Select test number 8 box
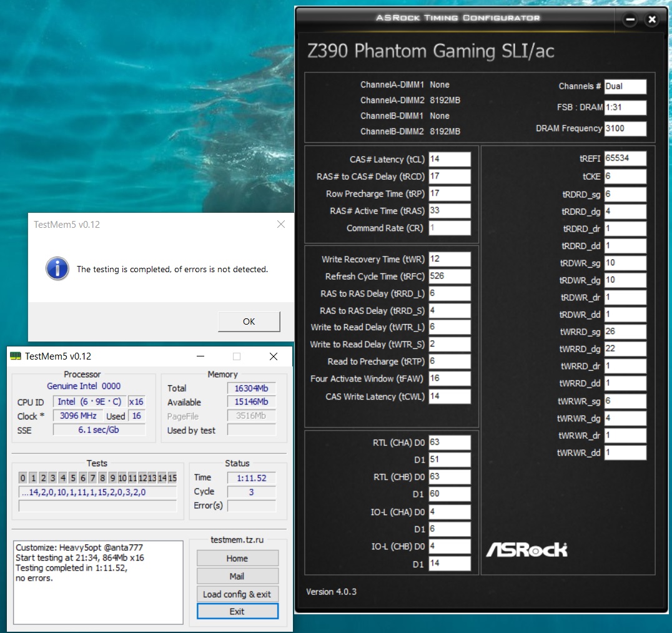The image size is (672, 633). (x=102, y=478)
